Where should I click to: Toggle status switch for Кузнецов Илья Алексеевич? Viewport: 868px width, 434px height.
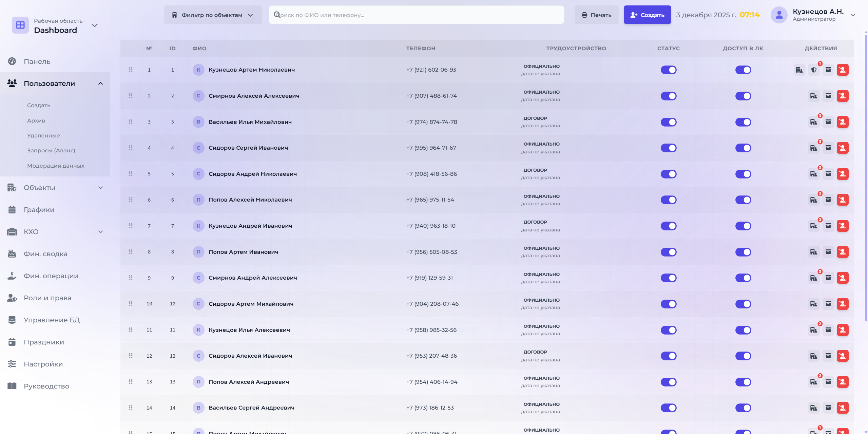click(x=668, y=330)
